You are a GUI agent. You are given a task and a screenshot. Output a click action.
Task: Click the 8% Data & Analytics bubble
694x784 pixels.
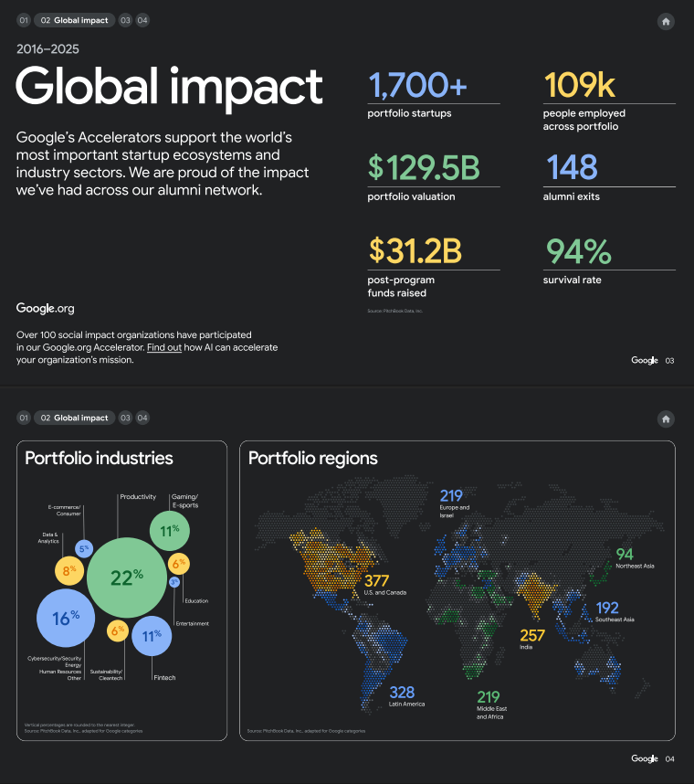click(x=69, y=570)
